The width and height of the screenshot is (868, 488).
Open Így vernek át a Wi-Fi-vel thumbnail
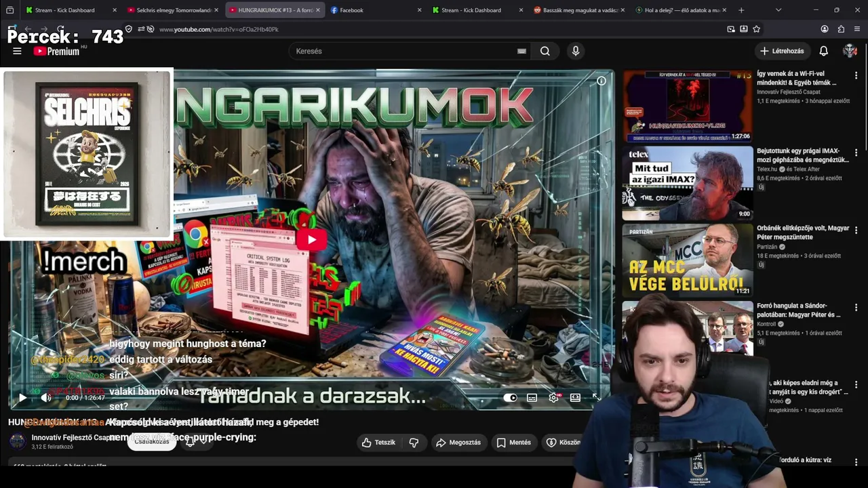tap(688, 106)
